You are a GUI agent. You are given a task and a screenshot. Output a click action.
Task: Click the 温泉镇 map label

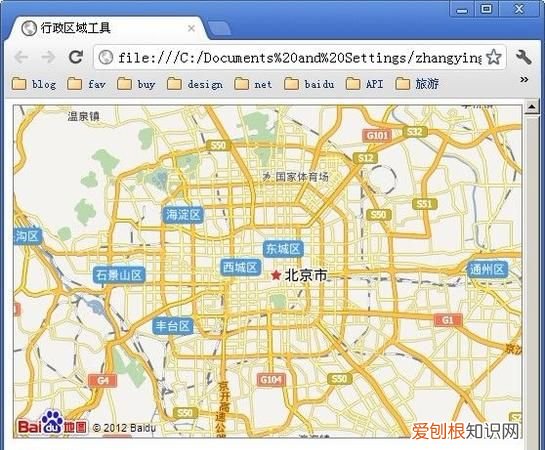[83, 116]
